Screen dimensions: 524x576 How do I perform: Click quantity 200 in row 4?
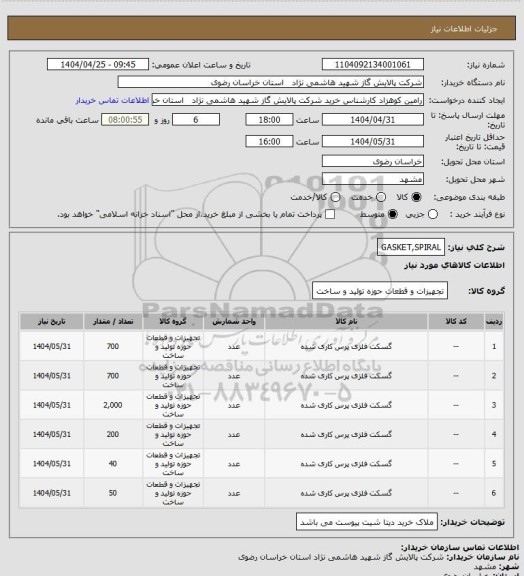[x=113, y=435]
